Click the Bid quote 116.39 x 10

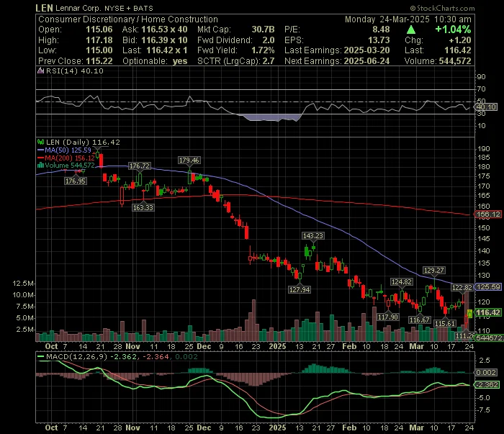point(164,40)
